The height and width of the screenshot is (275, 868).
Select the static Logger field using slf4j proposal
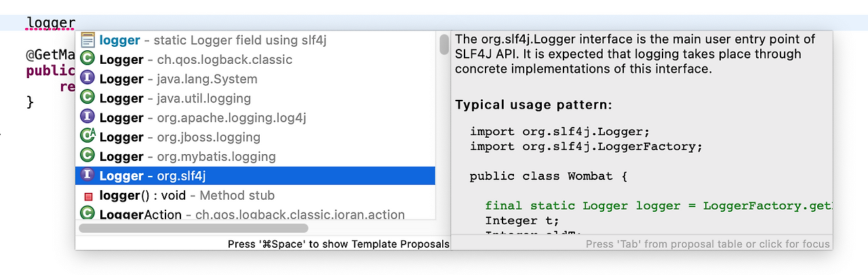click(x=212, y=40)
